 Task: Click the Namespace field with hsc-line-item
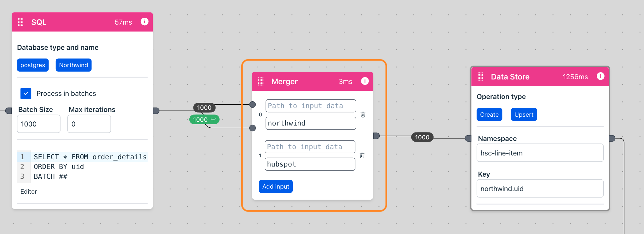click(540, 153)
